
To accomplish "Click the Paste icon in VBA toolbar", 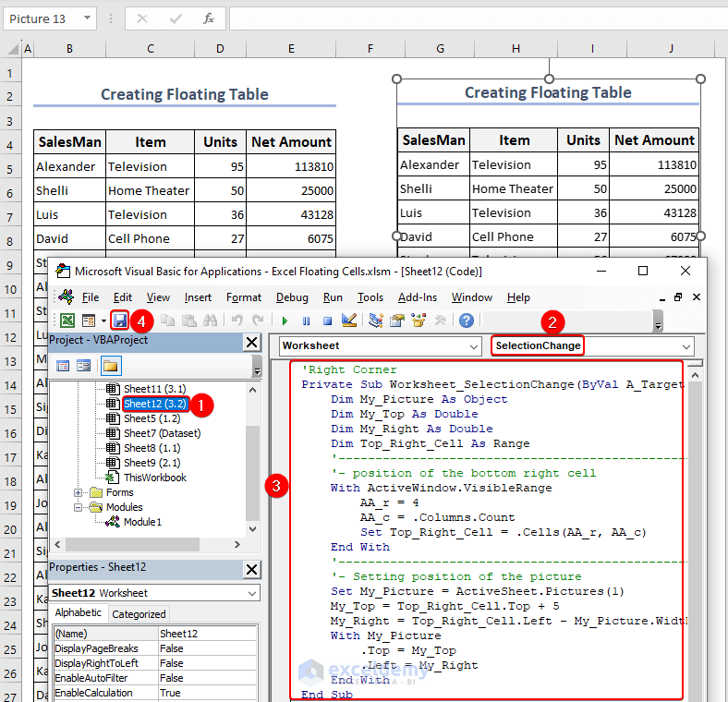I will 188,321.
